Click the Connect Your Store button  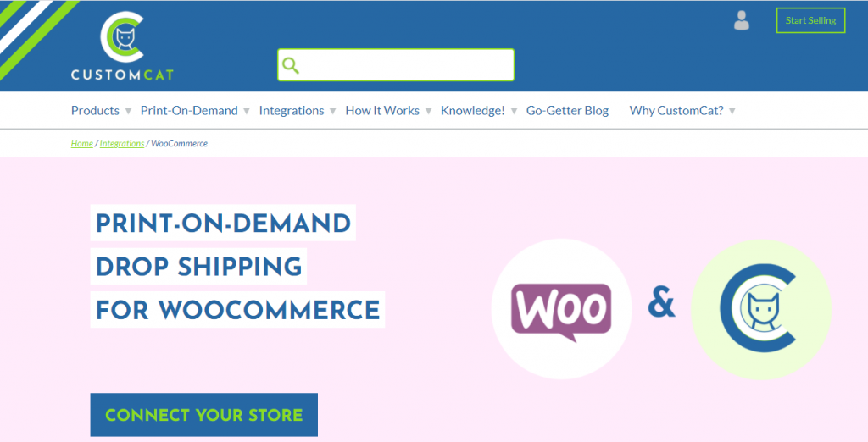pos(203,415)
